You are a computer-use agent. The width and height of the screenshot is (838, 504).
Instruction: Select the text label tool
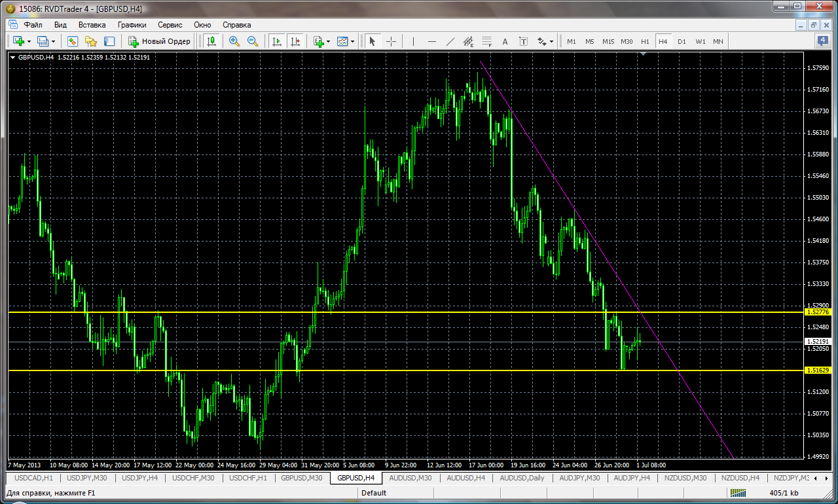click(523, 41)
